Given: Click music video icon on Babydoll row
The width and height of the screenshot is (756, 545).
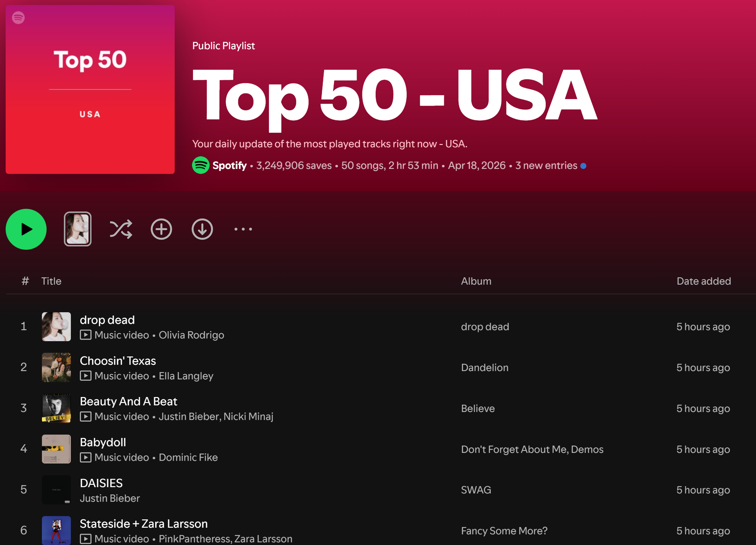Looking at the screenshot, I should [x=86, y=458].
